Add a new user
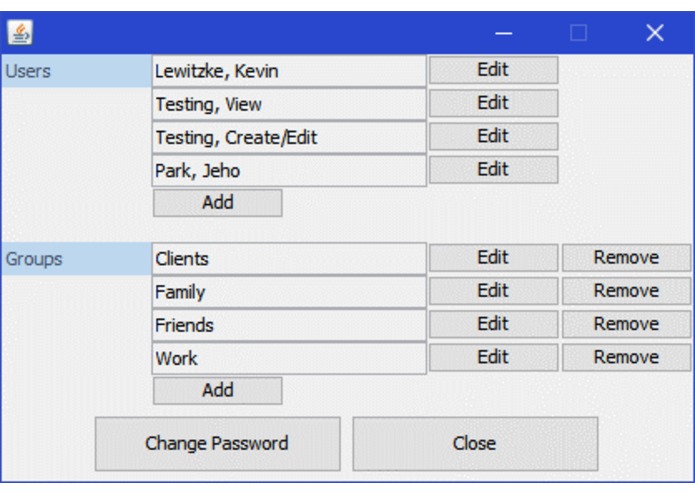 point(218,203)
